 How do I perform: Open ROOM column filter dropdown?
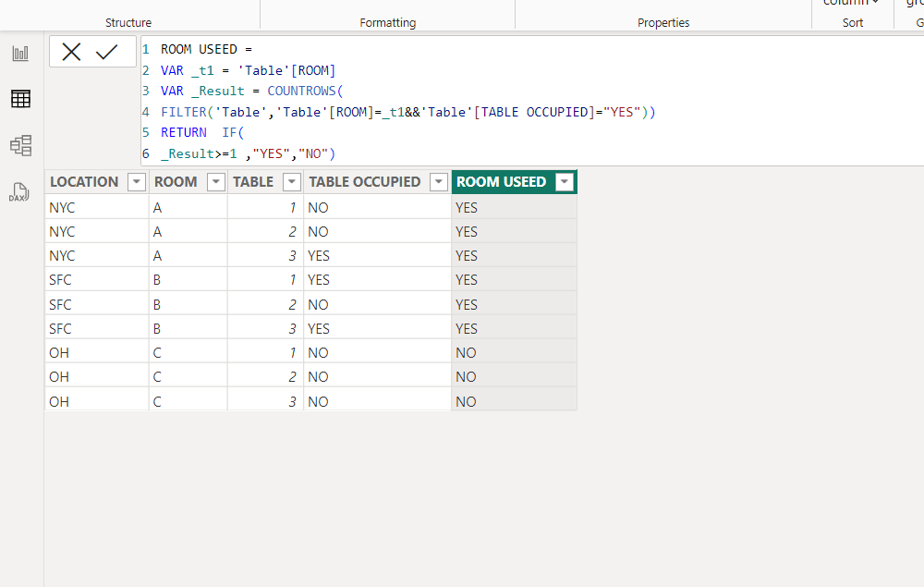[x=215, y=182]
